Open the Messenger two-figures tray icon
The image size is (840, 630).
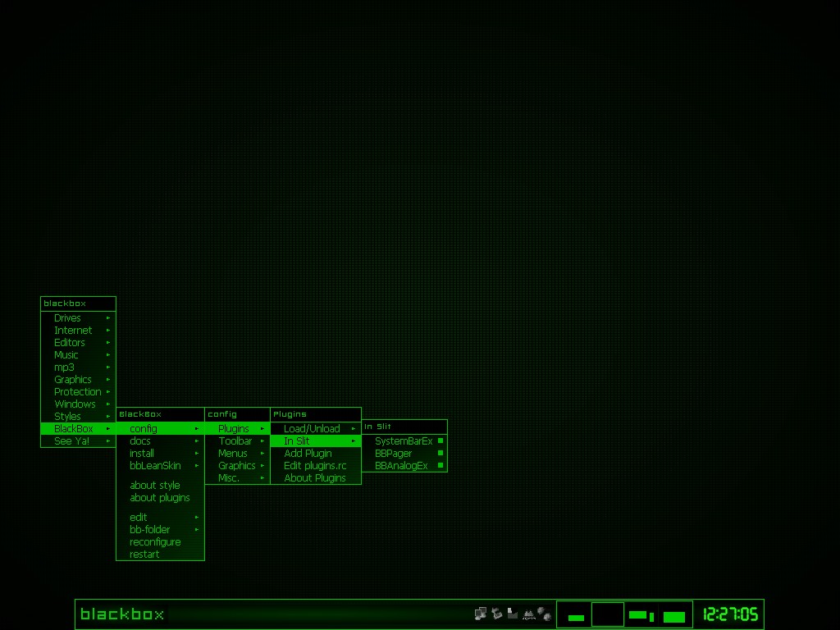pyautogui.click(x=545, y=614)
